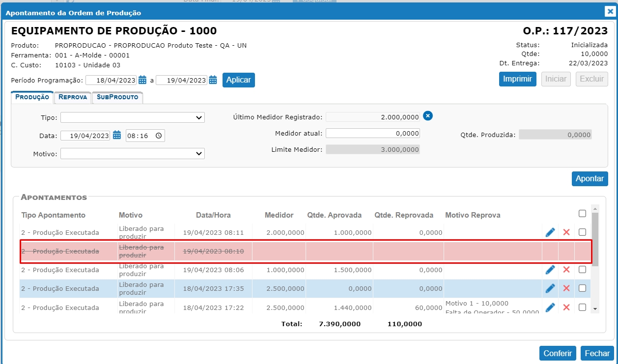Click the Qtde. Aprovada column header
This screenshot has width=618, height=364.
tap(335, 215)
